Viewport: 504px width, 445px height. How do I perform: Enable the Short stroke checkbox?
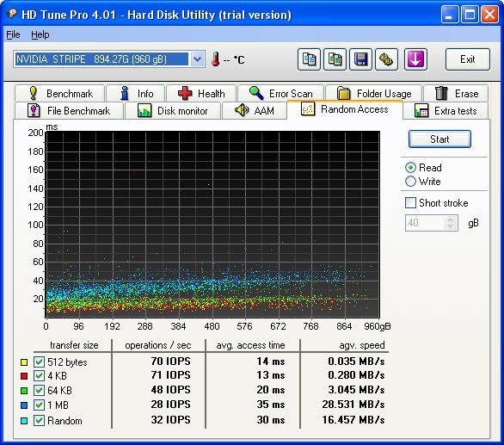click(410, 203)
